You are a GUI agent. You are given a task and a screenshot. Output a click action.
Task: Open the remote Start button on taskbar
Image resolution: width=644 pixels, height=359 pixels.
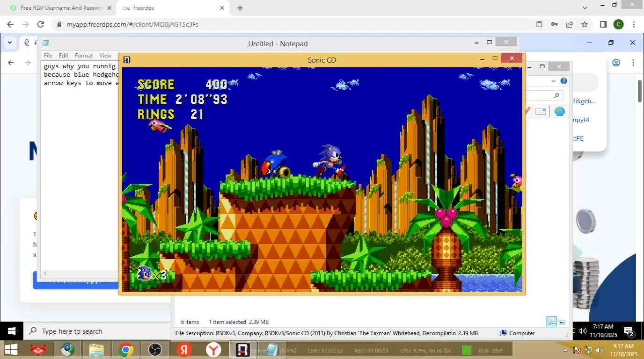pyautogui.click(x=11, y=350)
